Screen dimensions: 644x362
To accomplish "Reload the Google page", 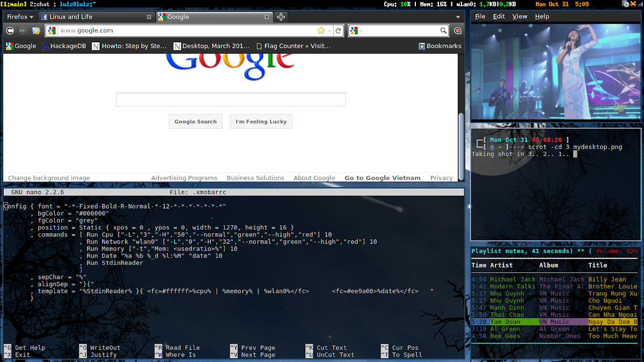I will tap(339, 31).
